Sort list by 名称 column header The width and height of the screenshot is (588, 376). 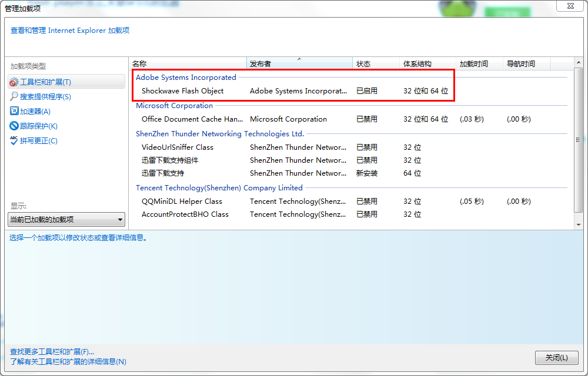click(188, 63)
